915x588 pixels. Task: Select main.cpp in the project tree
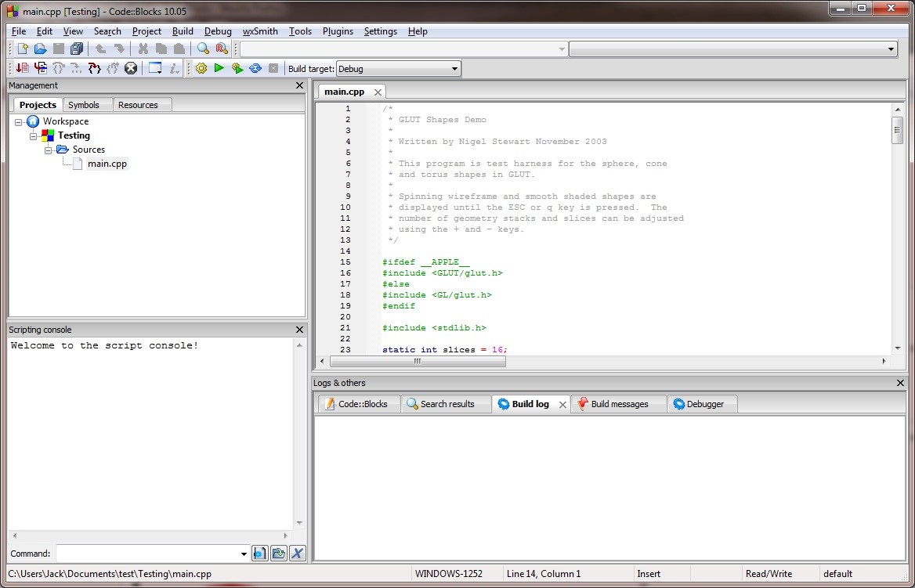(x=107, y=164)
